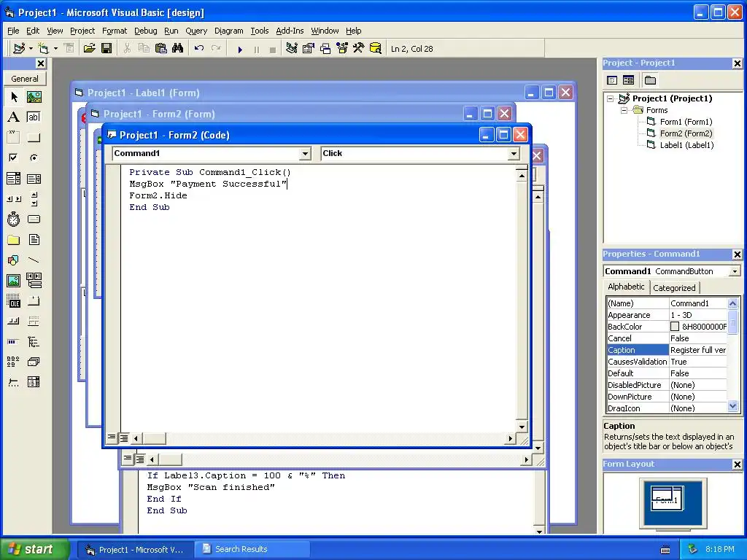Switch to the Categorized properties tab

(674, 287)
